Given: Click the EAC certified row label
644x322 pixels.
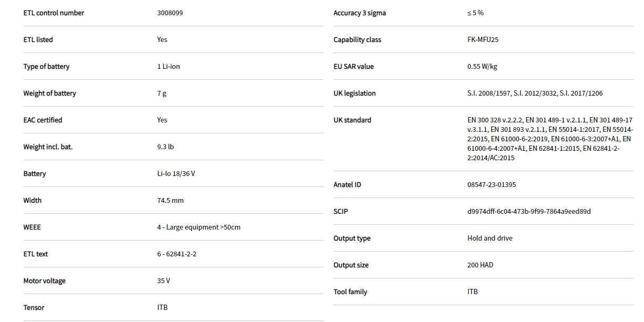Looking at the screenshot, I should click(x=43, y=120).
